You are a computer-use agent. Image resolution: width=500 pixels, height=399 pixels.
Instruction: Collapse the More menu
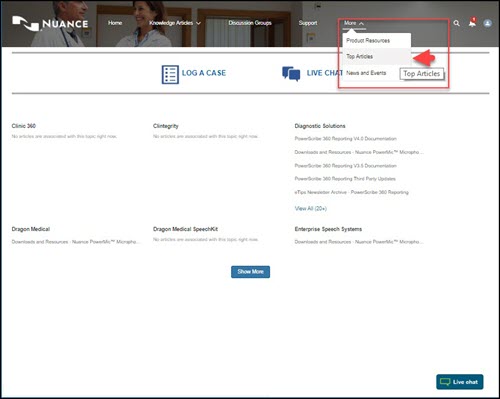point(354,23)
